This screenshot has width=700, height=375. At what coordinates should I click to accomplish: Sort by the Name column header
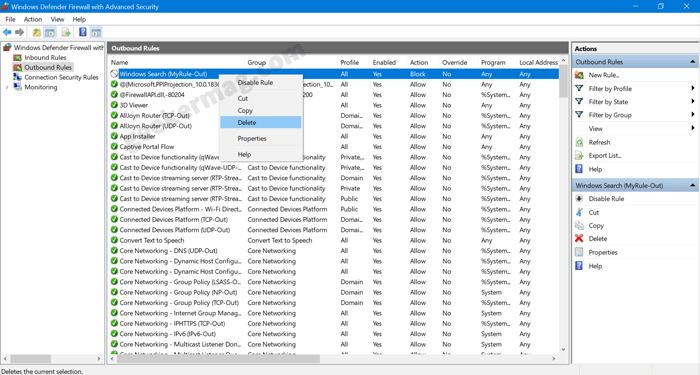[176, 62]
